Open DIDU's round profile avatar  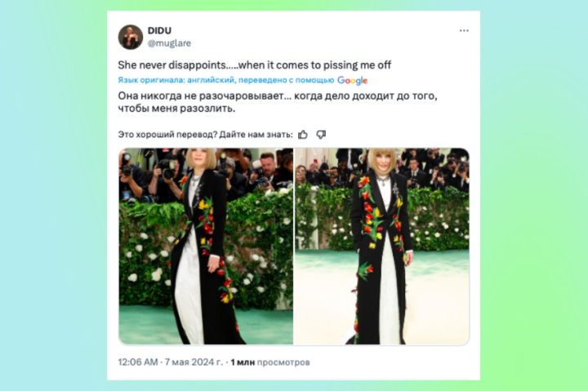131,37
